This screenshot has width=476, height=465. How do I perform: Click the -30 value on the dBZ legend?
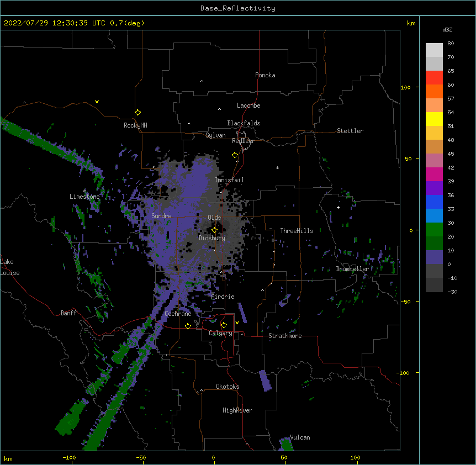(452, 292)
